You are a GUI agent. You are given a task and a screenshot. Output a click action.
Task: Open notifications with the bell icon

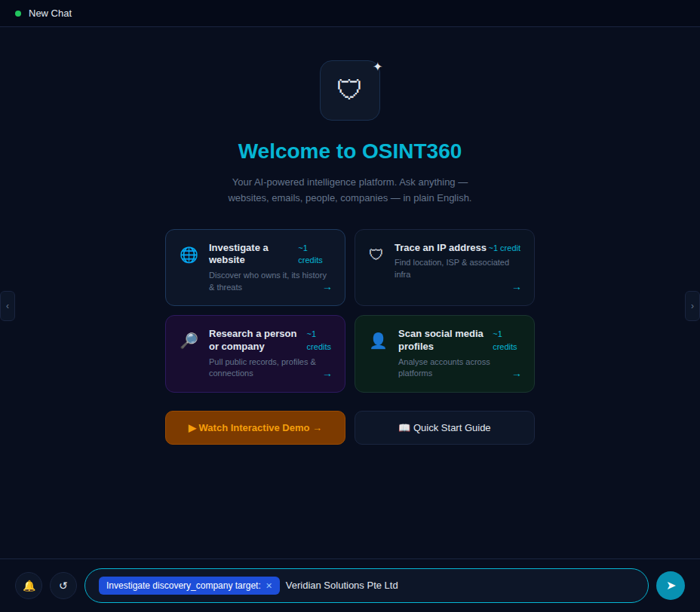pos(29,586)
